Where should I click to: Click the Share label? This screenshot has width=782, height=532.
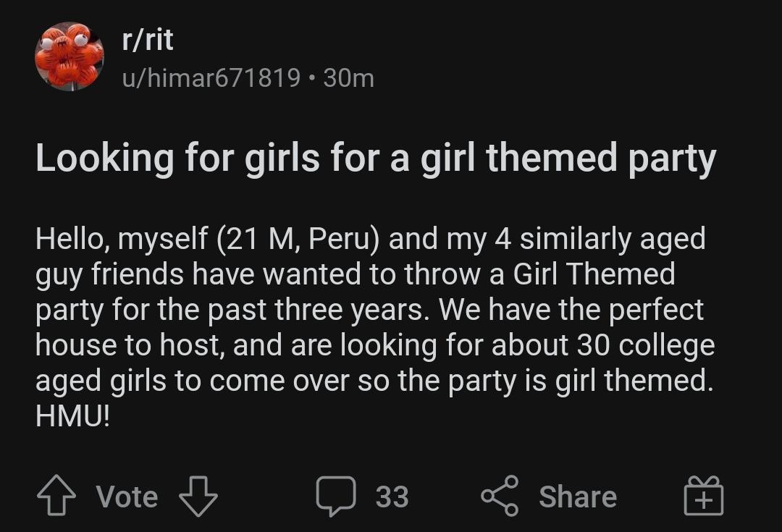pos(578,497)
